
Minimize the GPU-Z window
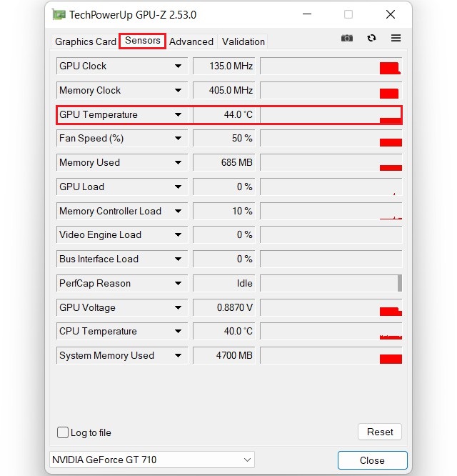[307, 14]
